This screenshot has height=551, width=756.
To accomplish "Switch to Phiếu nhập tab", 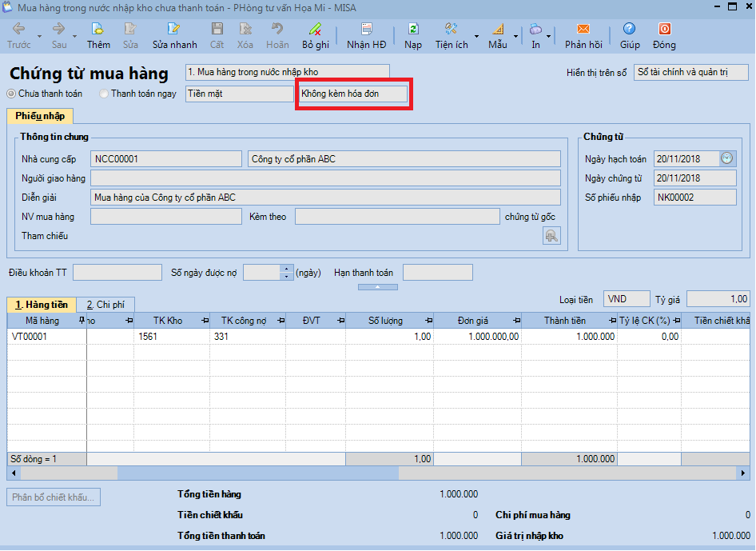I will tap(40, 116).
